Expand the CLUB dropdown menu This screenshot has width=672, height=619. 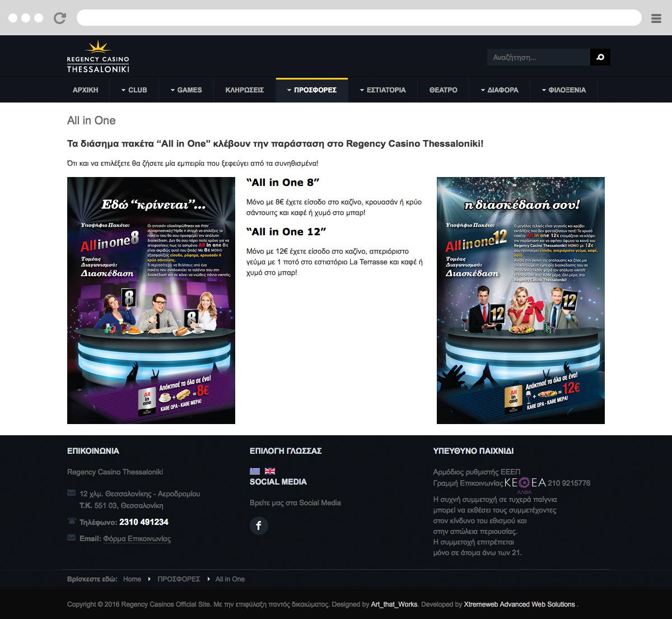point(134,90)
